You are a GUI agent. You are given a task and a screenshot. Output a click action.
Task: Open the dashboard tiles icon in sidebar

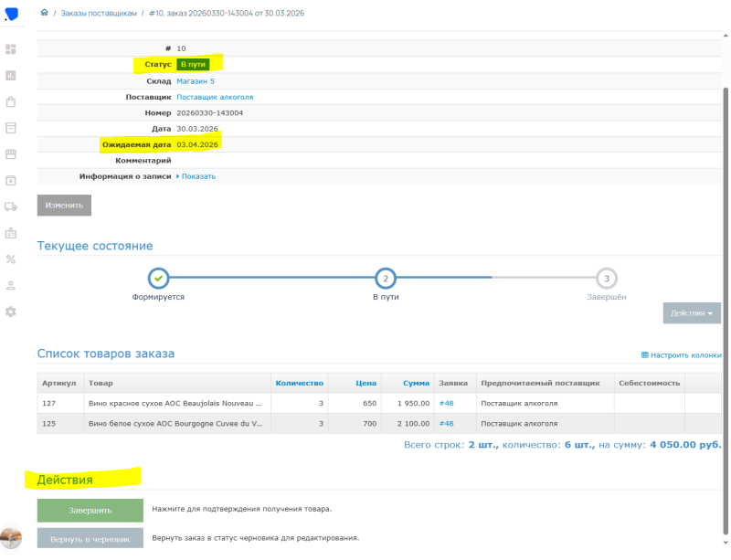pos(11,49)
